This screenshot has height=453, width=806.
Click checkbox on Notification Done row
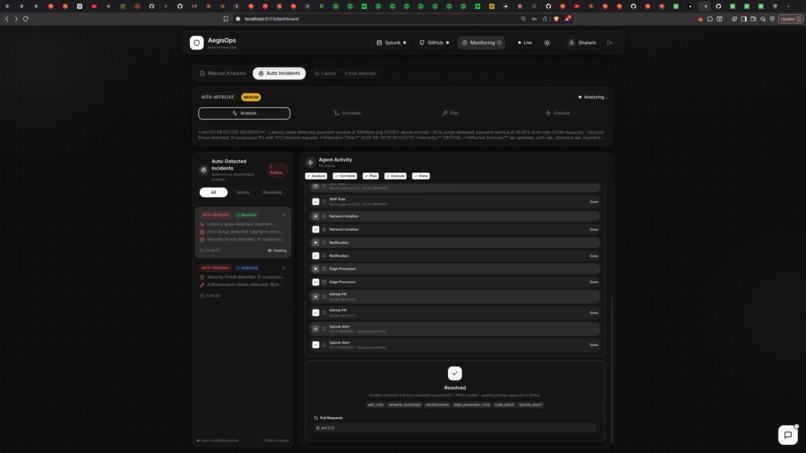click(x=316, y=256)
